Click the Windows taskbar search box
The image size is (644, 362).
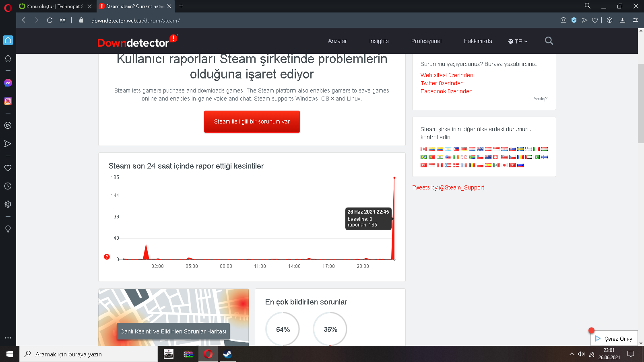coord(89,354)
